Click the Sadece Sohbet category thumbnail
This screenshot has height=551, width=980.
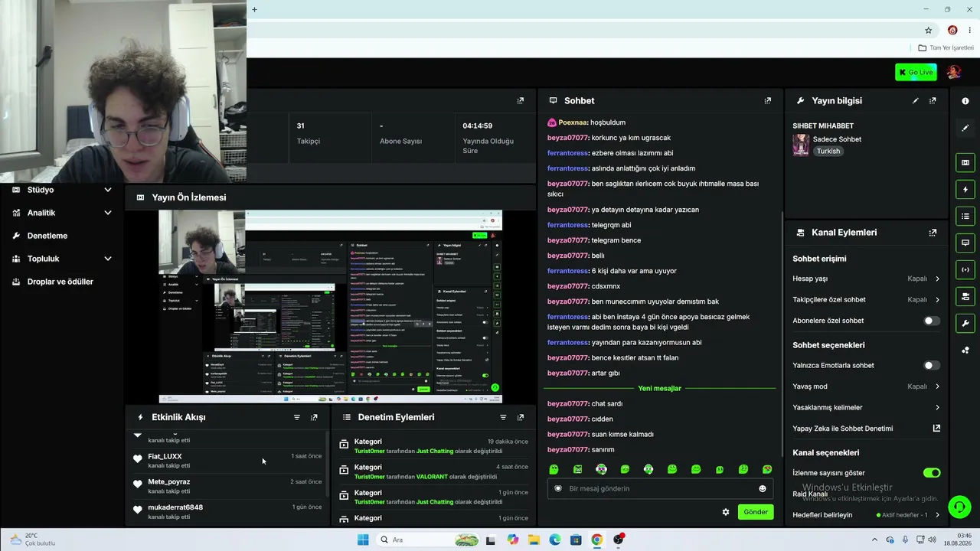point(801,145)
